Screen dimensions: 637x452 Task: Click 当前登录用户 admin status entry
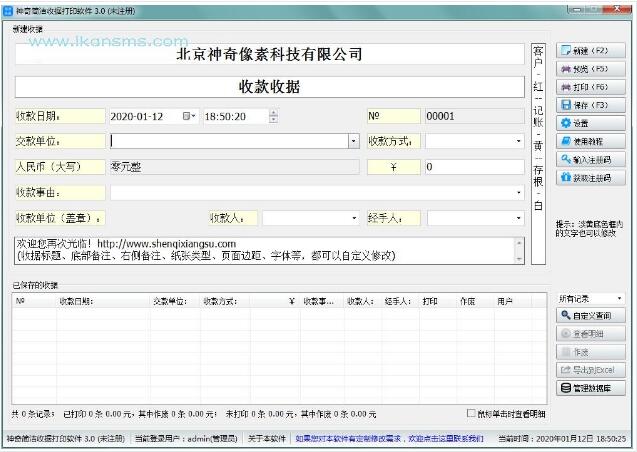(x=186, y=439)
